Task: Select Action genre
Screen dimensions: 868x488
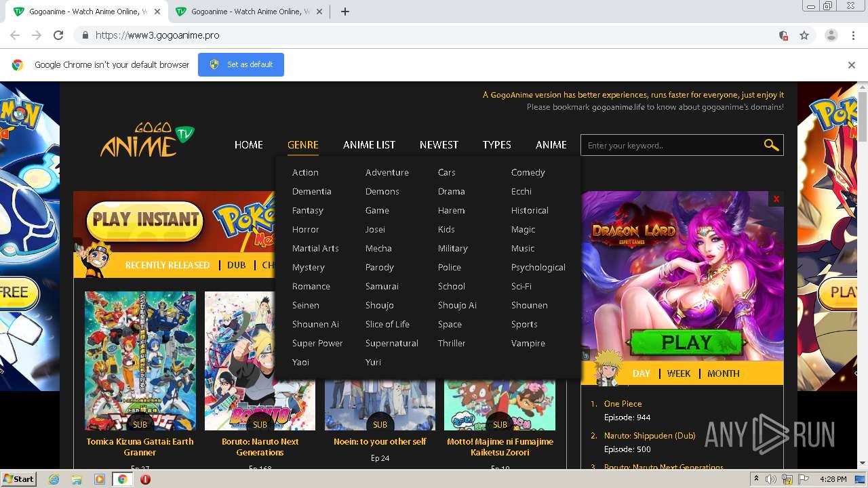Action: [x=305, y=172]
